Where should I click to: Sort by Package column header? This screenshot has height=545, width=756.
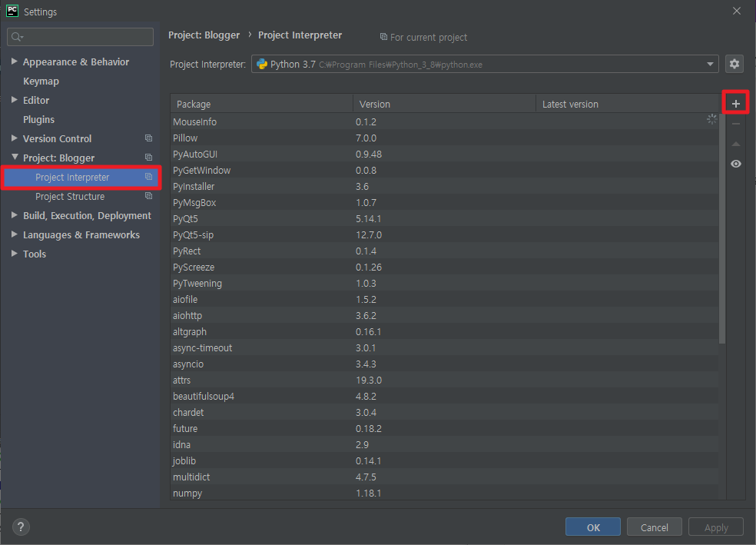(261, 104)
